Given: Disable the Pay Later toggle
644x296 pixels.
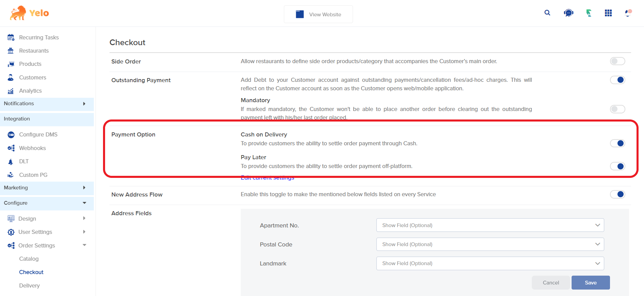Looking at the screenshot, I should tap(617, 166).
